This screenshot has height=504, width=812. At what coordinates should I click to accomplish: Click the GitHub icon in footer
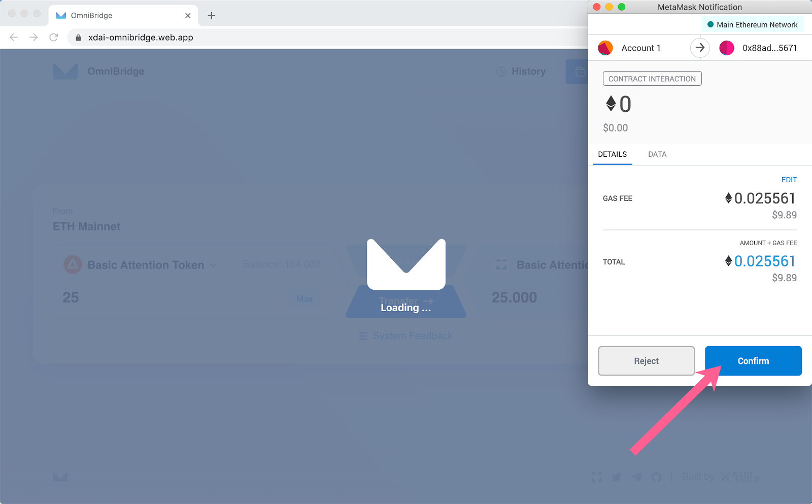(x=656, y=477)
